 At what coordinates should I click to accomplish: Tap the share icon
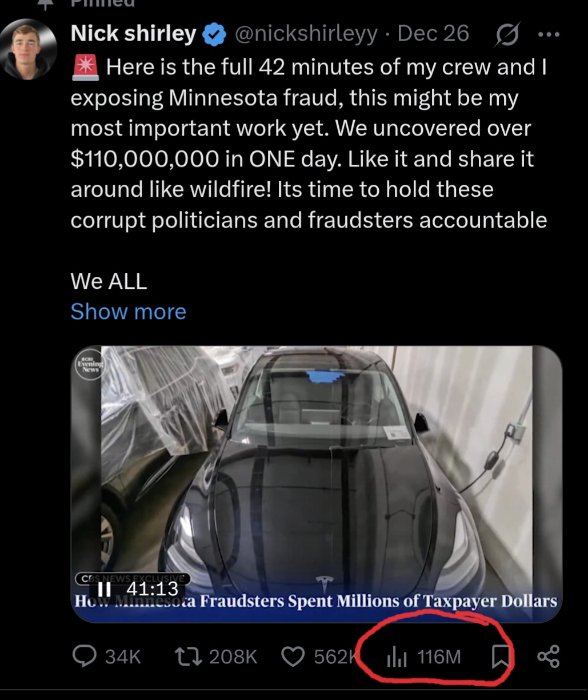pos(549,657)
